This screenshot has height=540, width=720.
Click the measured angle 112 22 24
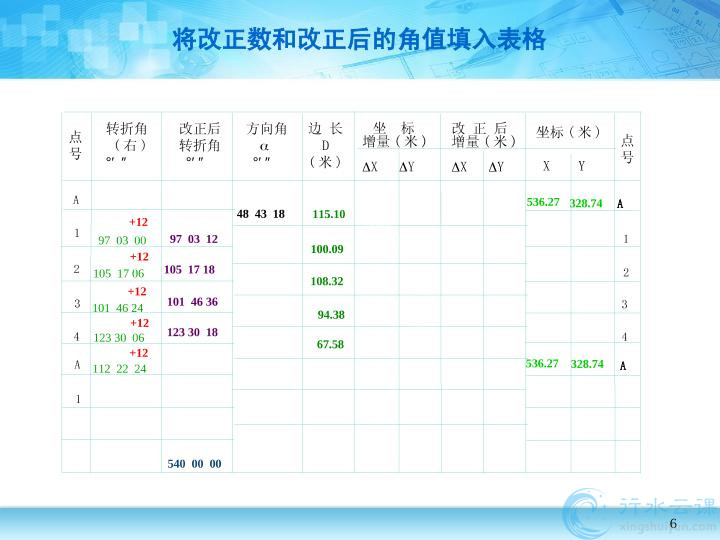[x=119, y=369]
